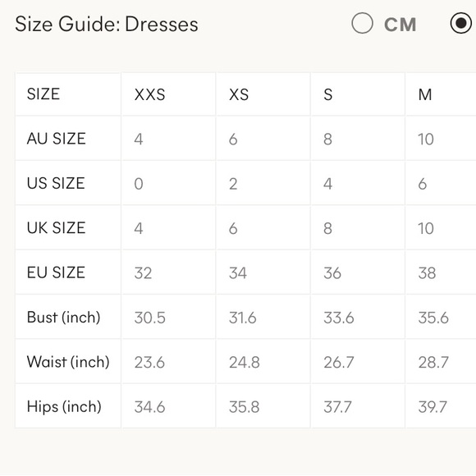Click the Size Guide: Dresses heading
The width and height of the screenshot is (476, 476).
click(107, 24)
